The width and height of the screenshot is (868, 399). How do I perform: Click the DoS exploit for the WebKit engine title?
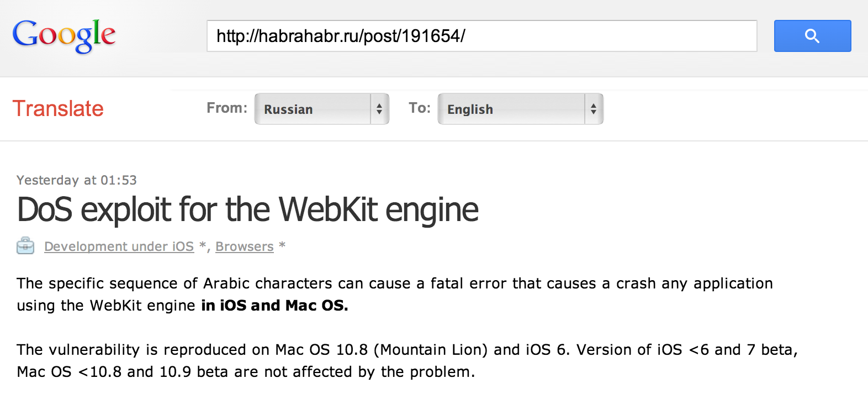click(248, 210)
